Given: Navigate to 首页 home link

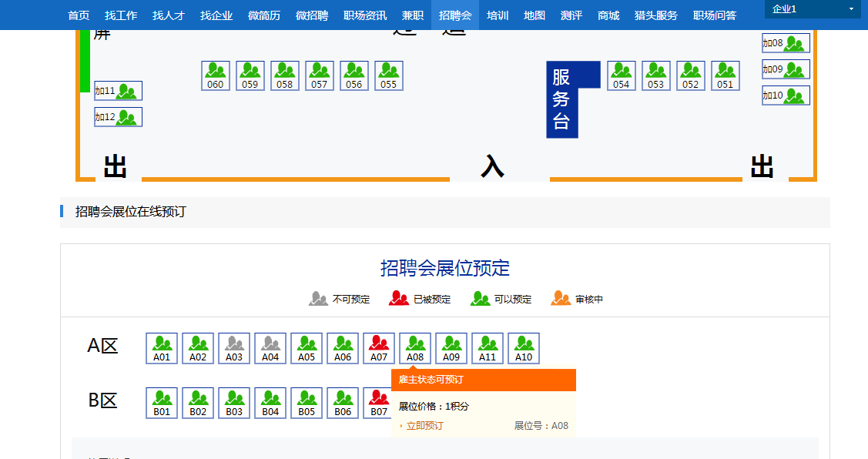Looking at the screenshot, I should (79, 15).
